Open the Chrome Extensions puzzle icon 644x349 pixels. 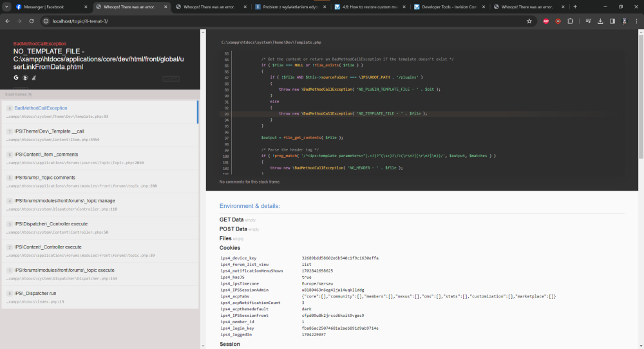click(x=570, y=21)
